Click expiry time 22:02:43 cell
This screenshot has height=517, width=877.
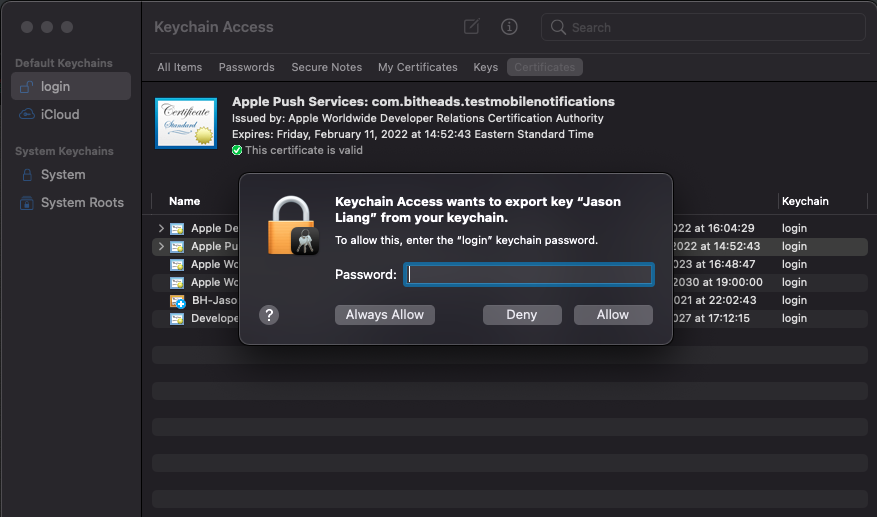click(715, 300)
